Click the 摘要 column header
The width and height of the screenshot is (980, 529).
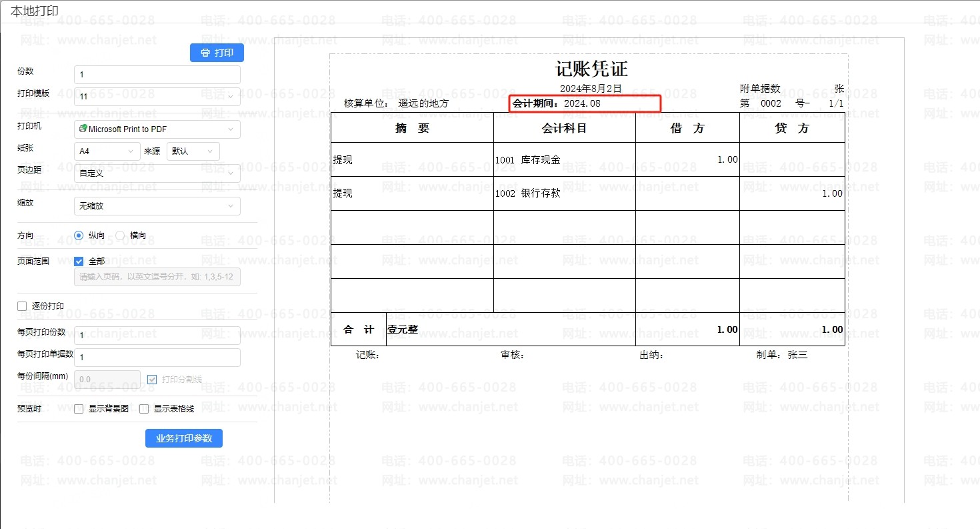[x=413, y=128]
